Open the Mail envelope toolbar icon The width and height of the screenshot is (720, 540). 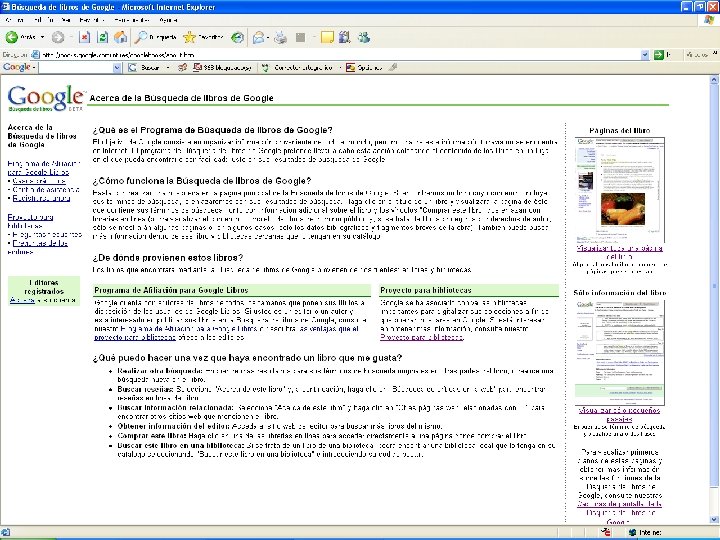click(259, 37)
